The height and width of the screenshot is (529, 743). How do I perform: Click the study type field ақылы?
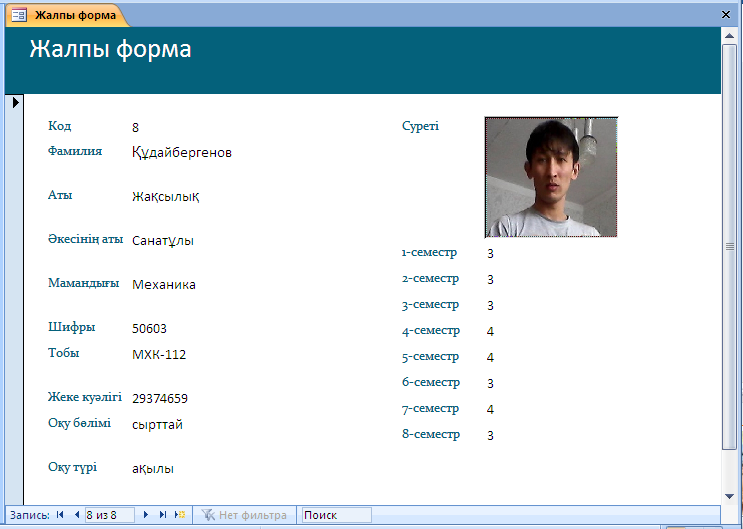pyautogui.click(x=153, y=468)
